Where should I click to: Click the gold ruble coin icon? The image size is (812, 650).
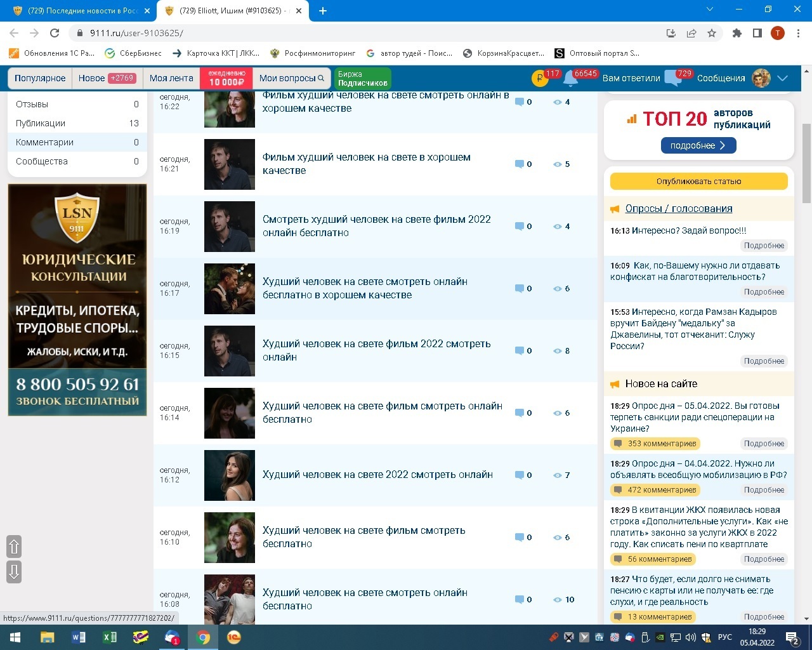[539, 79]
